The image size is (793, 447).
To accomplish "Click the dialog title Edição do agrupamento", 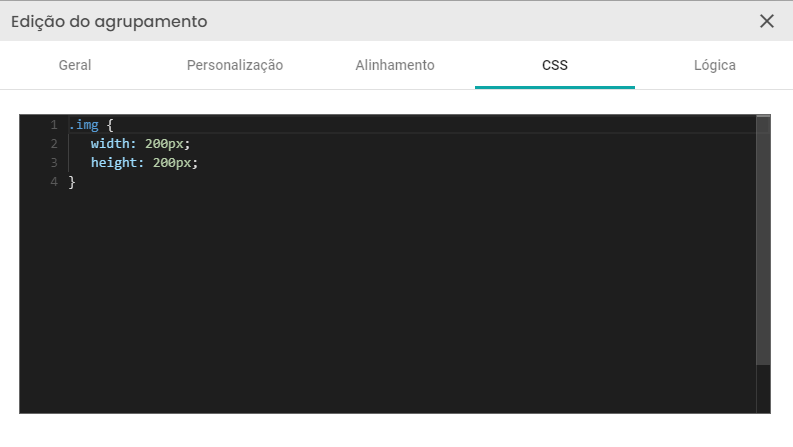I will 109,22.
